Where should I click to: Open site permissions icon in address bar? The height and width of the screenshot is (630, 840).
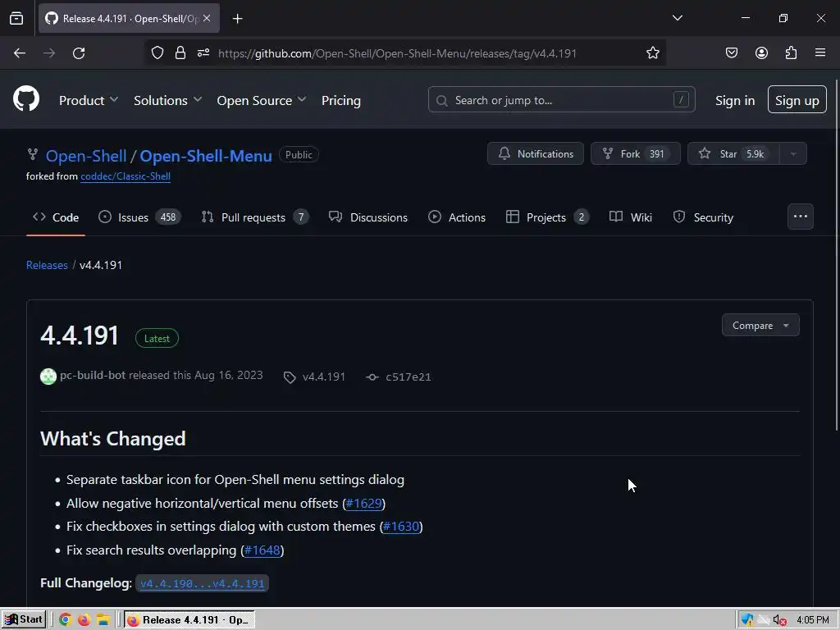(203, 52)
